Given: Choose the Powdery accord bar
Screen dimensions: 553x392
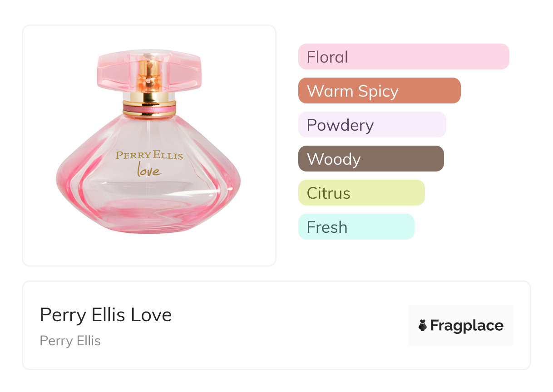Looking at the screenshot, I should (372, 125).
